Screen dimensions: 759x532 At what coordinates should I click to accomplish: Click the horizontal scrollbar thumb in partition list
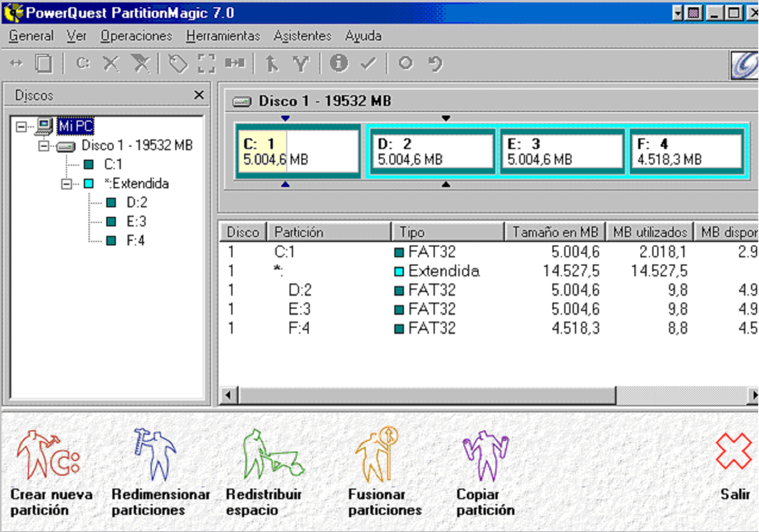click(427, 395)
